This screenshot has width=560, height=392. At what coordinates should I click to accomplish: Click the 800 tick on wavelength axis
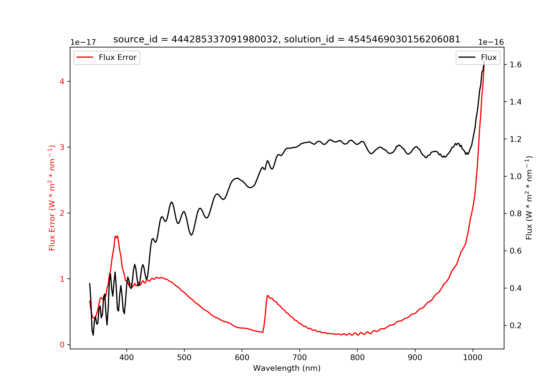(358, 358)
